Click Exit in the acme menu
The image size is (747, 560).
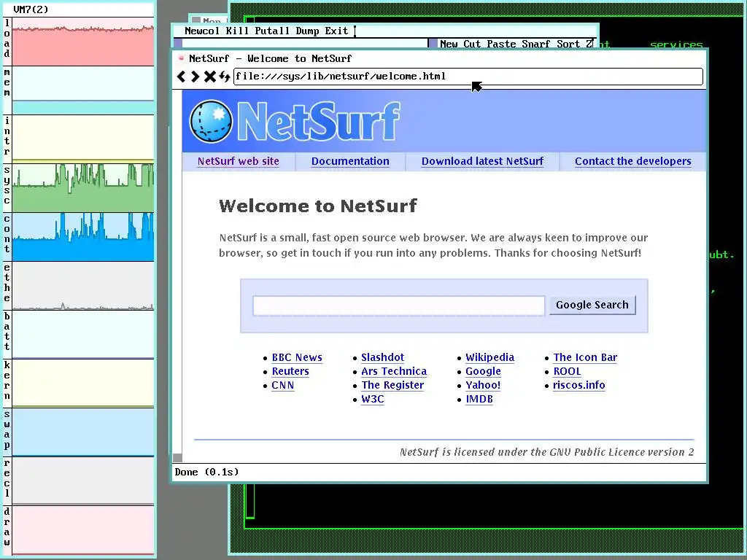pos(336,31)
